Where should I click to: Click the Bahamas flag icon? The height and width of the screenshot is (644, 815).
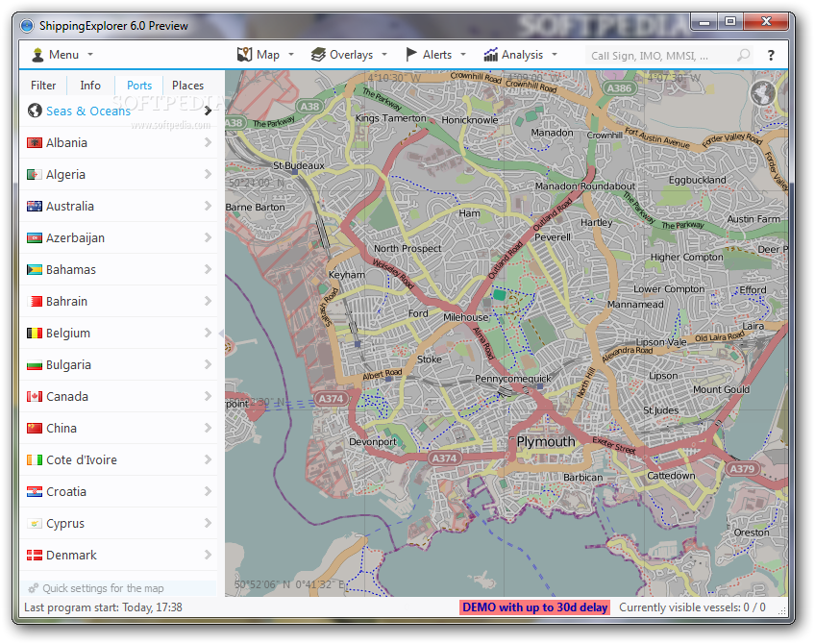[35, 270]
